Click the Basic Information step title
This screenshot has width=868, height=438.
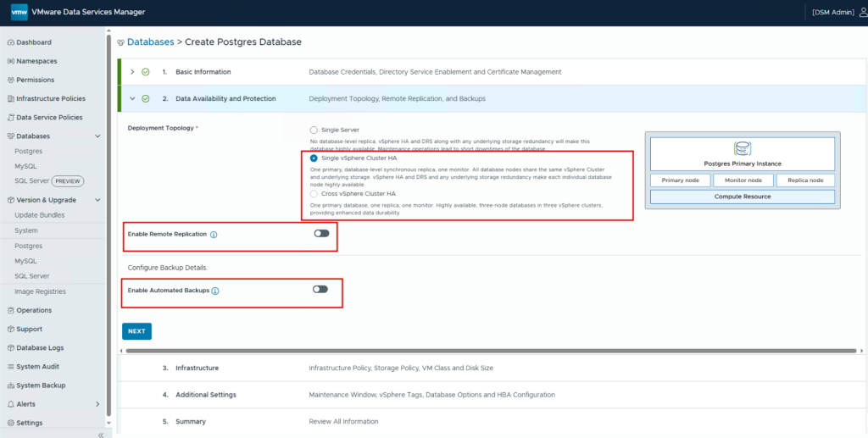[203, 72]
